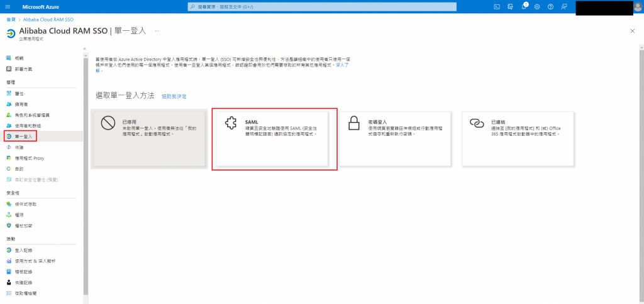Open the 協助我決定 help link

tap(174, 96)
